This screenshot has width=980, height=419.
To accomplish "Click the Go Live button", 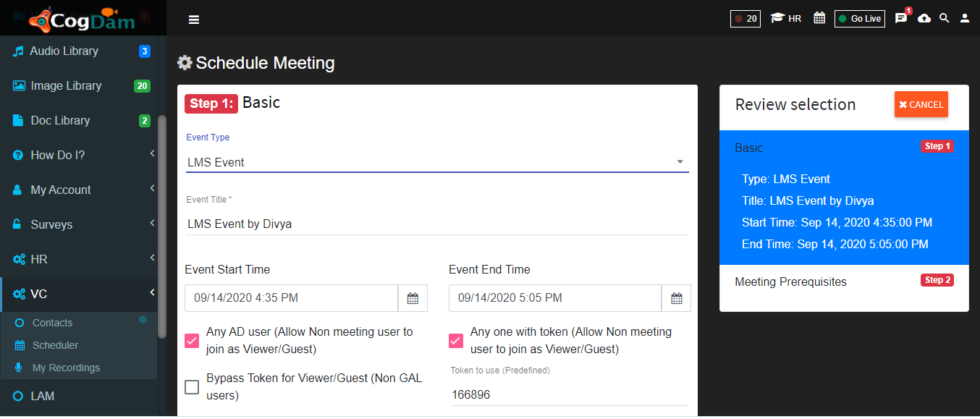I will (860, 19).
